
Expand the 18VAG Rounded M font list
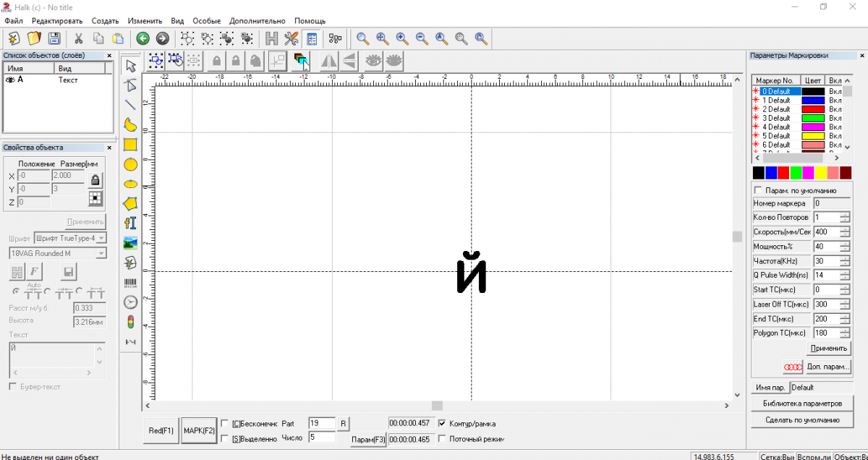click(101, 253)
